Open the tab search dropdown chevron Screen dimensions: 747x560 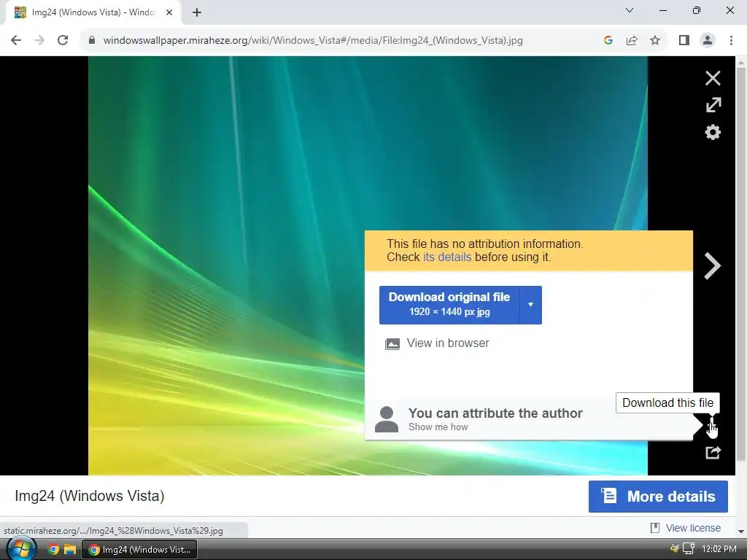630,10
